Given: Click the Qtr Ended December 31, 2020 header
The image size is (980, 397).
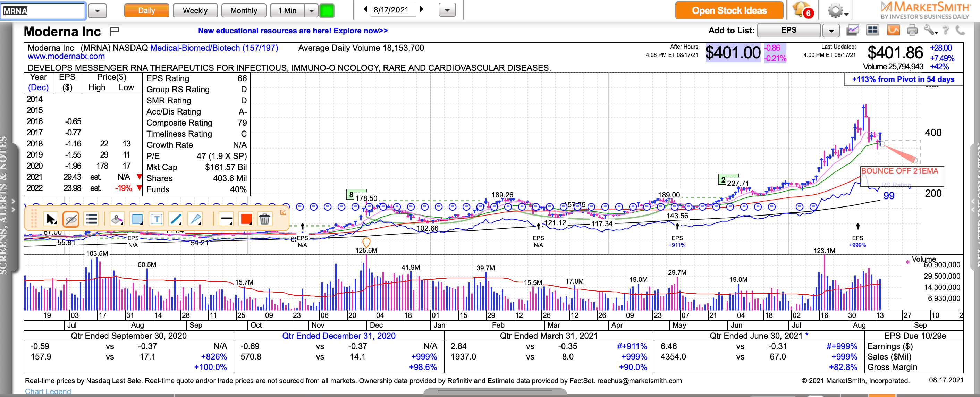Looking at the screenshot, I should tap(339, 336).
